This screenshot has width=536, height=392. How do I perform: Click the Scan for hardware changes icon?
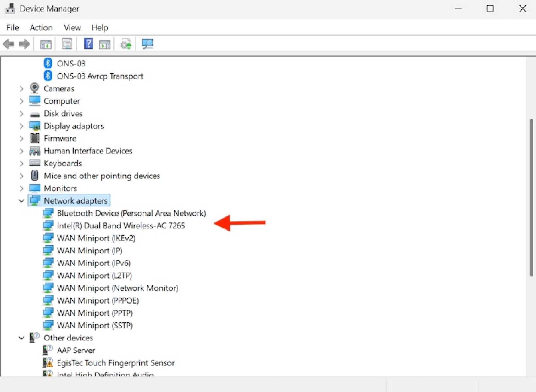(x=147, y=44)
